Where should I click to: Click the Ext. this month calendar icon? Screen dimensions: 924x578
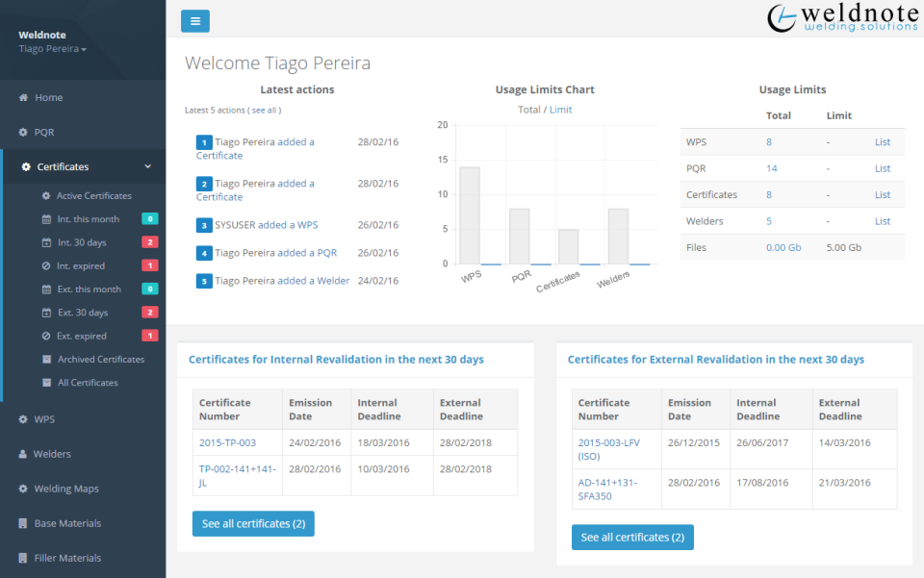point(46,289)
